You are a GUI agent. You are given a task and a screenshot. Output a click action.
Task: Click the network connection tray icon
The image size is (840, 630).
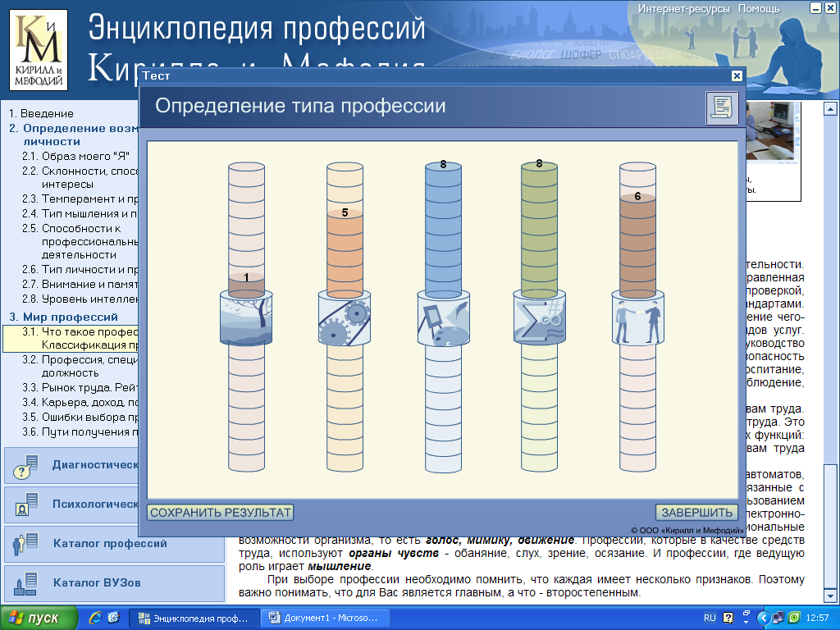(778, 618)
